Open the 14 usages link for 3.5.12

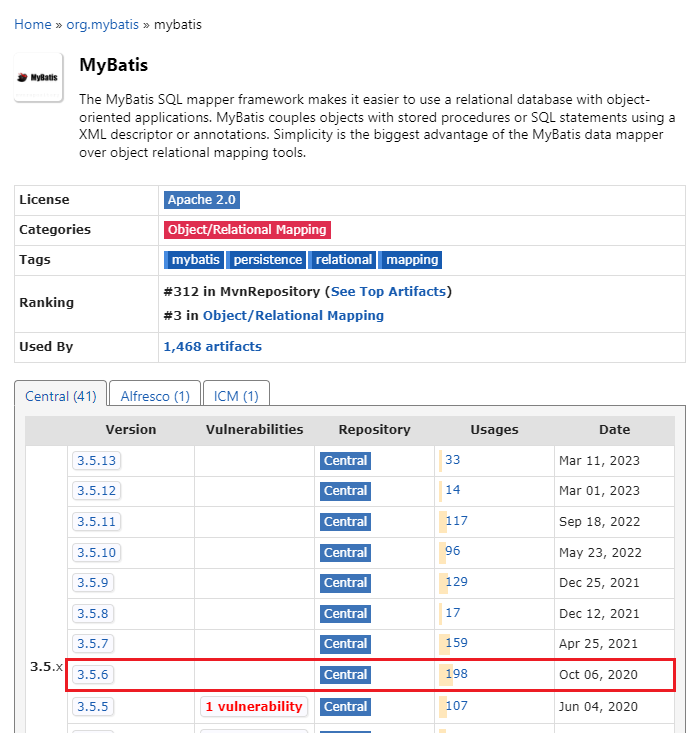tap(453, 489)
